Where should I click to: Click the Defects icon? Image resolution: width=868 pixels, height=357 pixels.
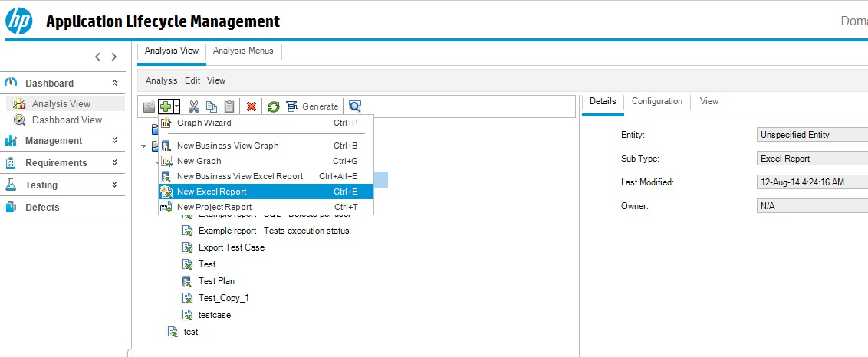[x=11, y=207]
